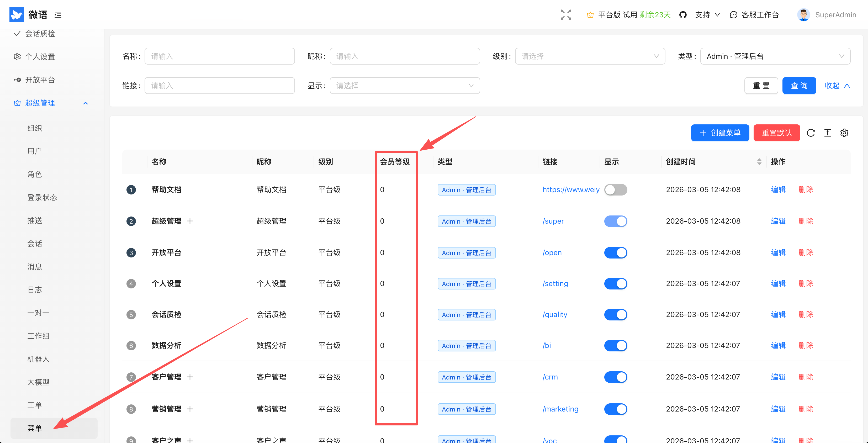Turn off the 开放平台 display switch
This screenshot has width=868, height=443.
coord(615,252)
